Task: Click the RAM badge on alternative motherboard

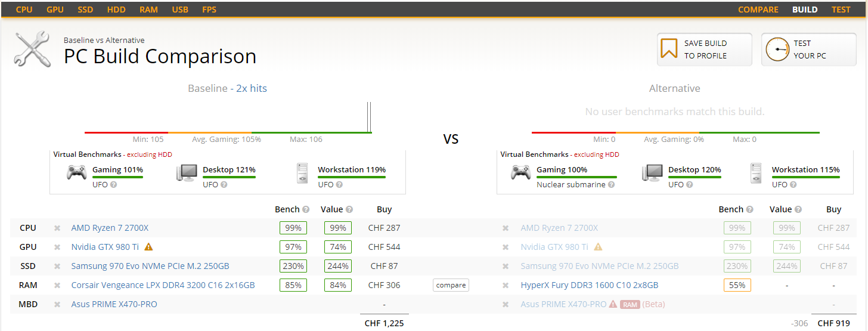Action: point(630,304)
